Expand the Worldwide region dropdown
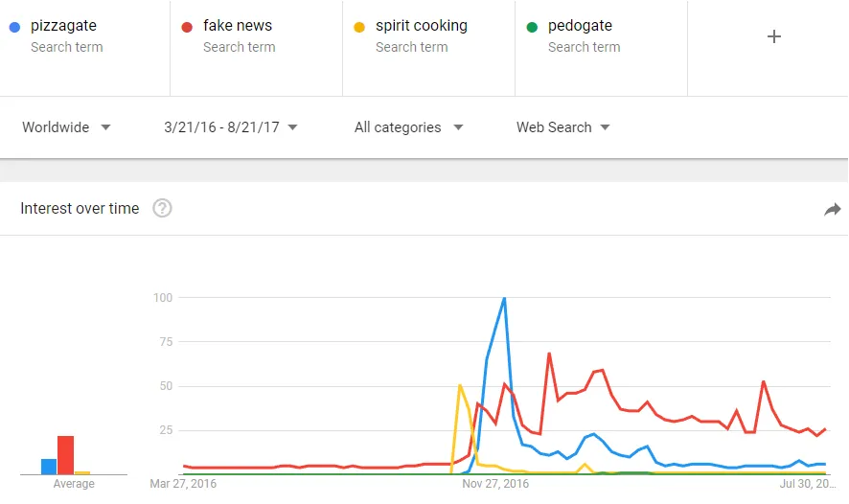The width and height of the screenshot is (849, 504). 66,127
